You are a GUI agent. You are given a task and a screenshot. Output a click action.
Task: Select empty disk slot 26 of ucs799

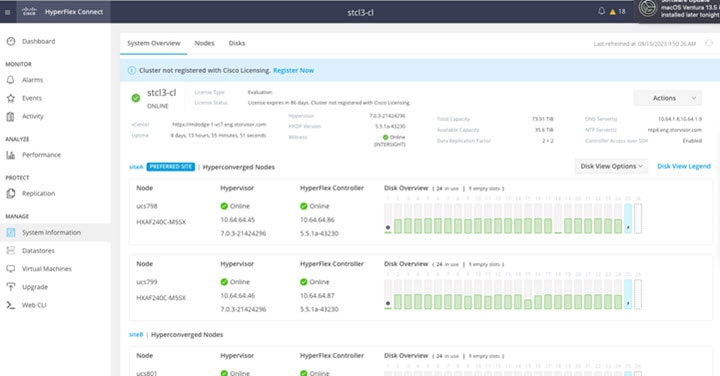coord(638,294)
